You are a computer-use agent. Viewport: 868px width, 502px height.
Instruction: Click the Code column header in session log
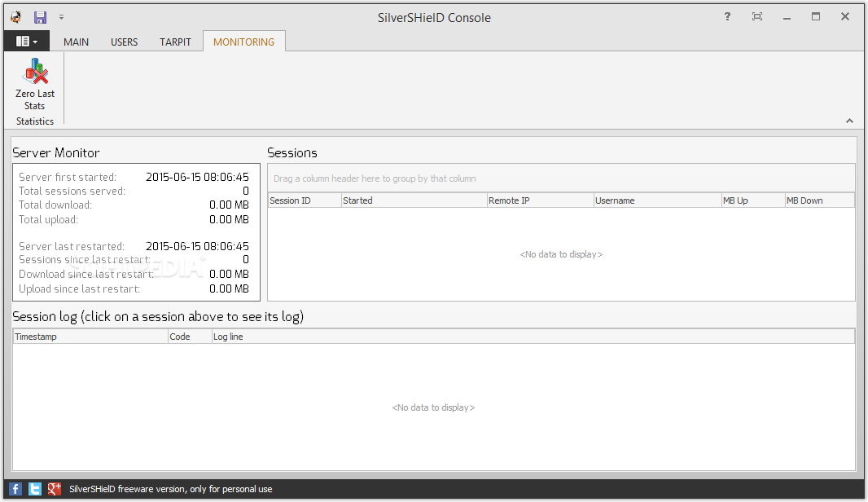pos(190,337)
